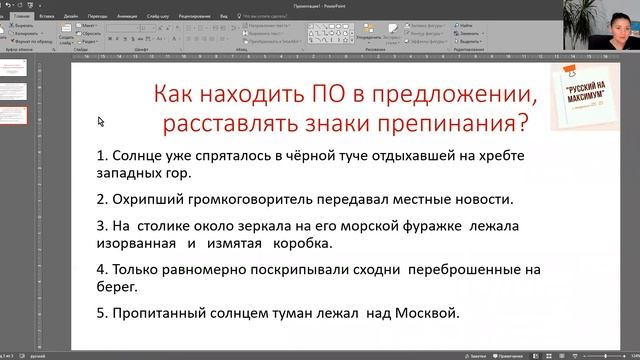Click Преобразовать в SmartArt option
Image resolution: width=640 pixels, height=360 pixels.
pyautogui.click(x=271, y=41)
